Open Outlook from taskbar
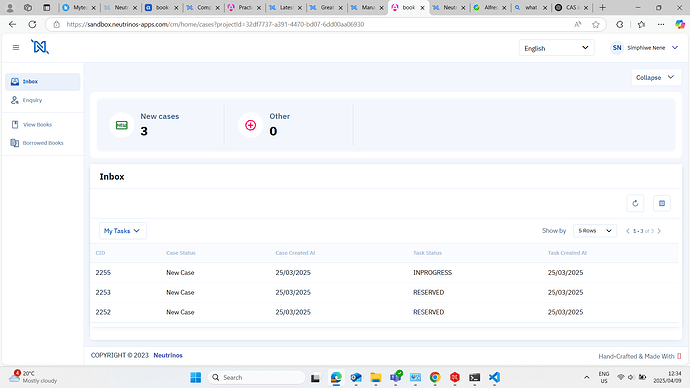Viewport: 690px width, 388px height. 356,377
